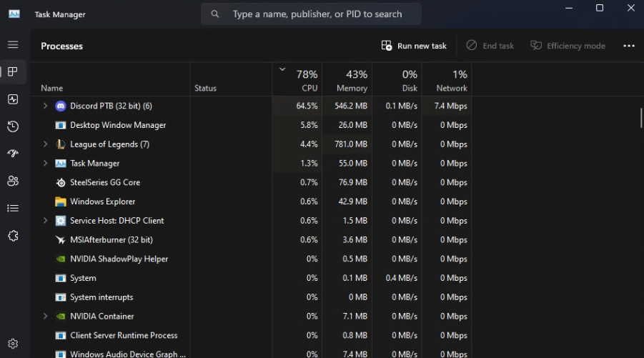Open the hamburger navigation menu
Viewport: 644px width, 358px height.
(x=13, y=44)
